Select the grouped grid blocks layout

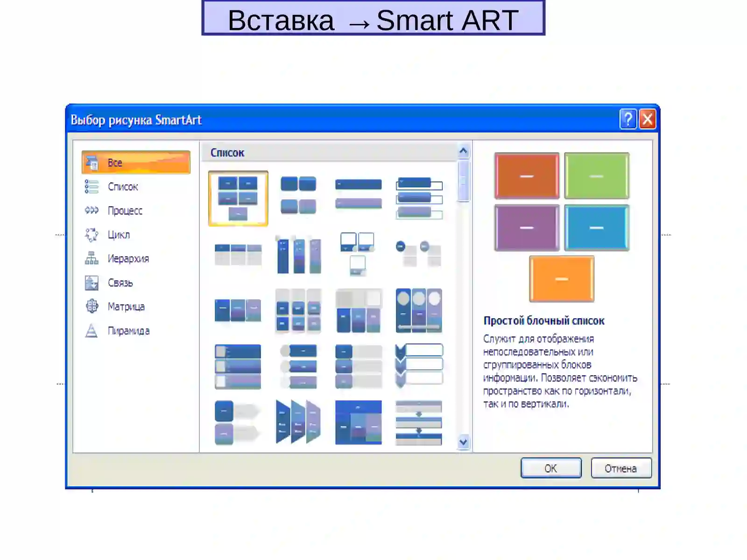tap(298, 311)
